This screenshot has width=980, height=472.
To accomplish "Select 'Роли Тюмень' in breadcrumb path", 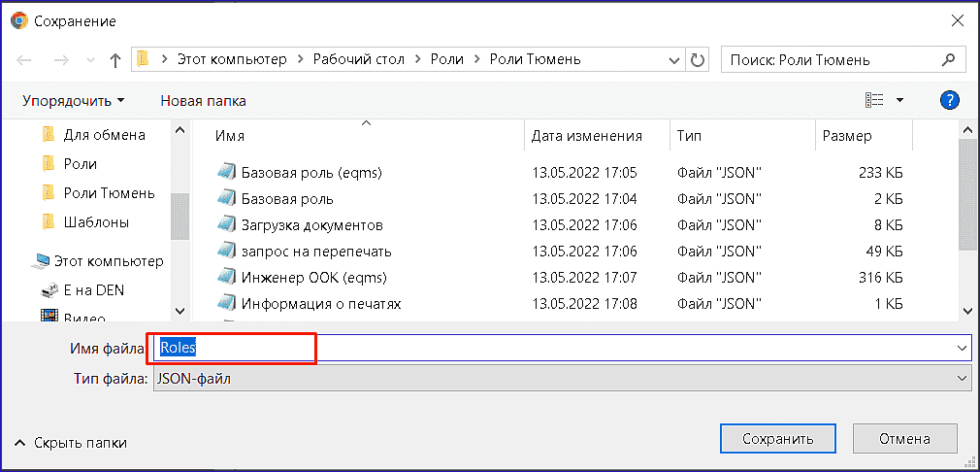I will coord(535,59).
